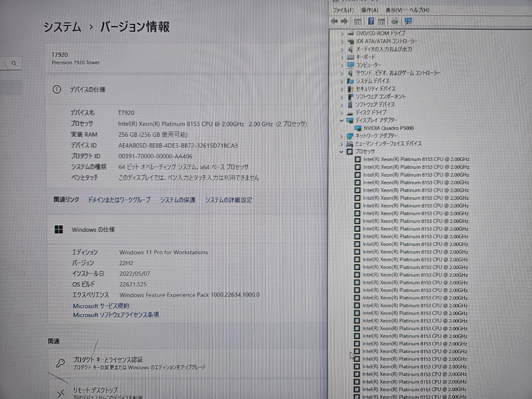This screenshot has height=399, width=532.
Task: Click the 実装 RAM value 256 GB
Action: click(x=153, y=135)
